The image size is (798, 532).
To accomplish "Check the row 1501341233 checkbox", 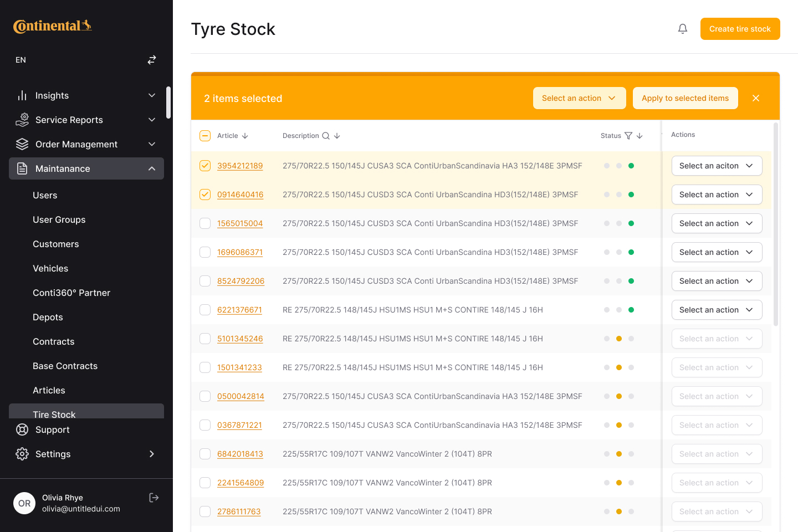I will tap(205, 367).
